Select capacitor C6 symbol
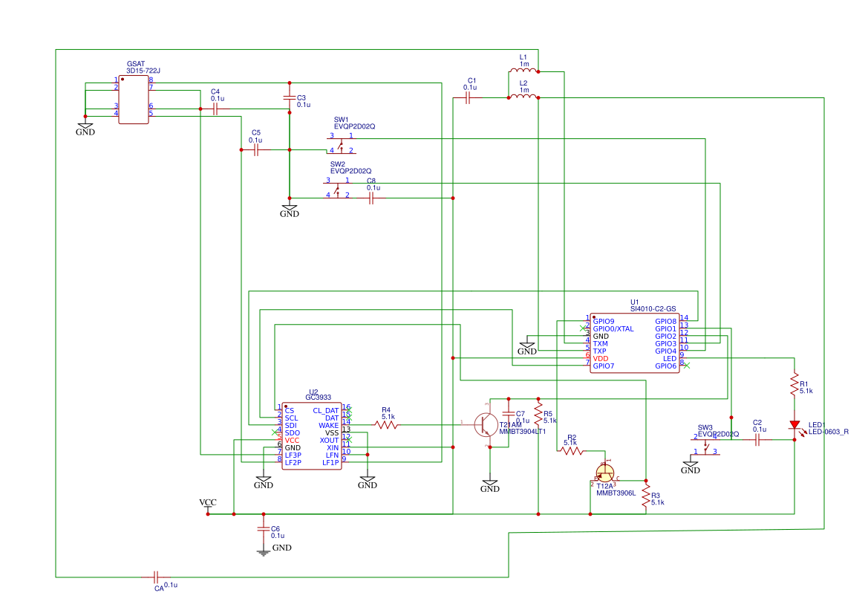Viewport: 868px width, 616px height. pos(264,528)
